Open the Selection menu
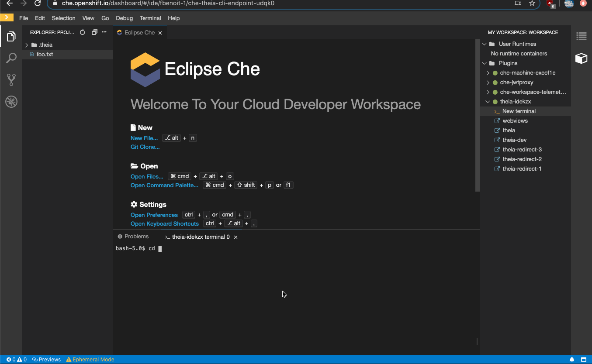Image resolution: width=592 pixels, height=364 pixels. 63,18
